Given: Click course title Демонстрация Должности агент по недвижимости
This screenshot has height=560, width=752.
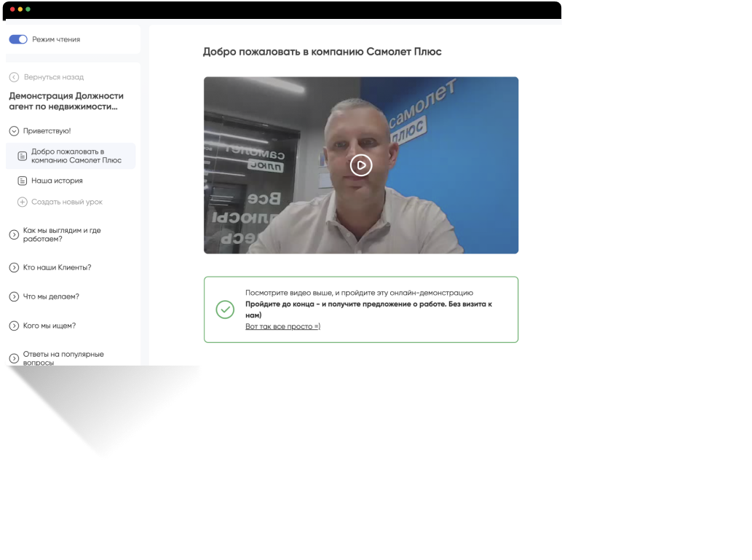Looking at the screenshot, I should (x=66, y=101).
